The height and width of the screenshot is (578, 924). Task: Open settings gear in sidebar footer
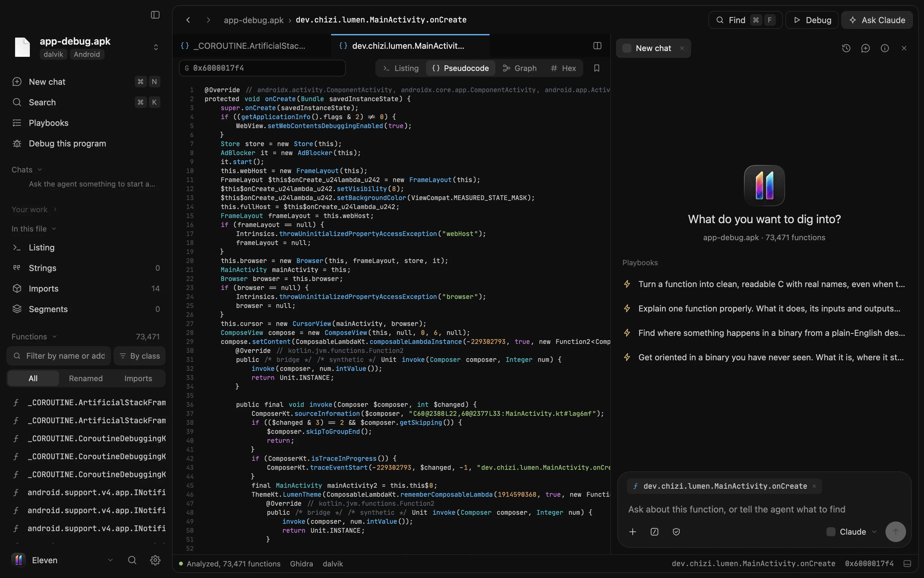[x=155, y=560]
